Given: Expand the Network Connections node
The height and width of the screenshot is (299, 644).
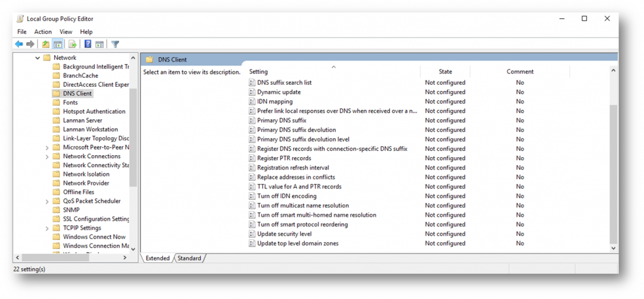Looking at the screenshot, I should [47, 156].
